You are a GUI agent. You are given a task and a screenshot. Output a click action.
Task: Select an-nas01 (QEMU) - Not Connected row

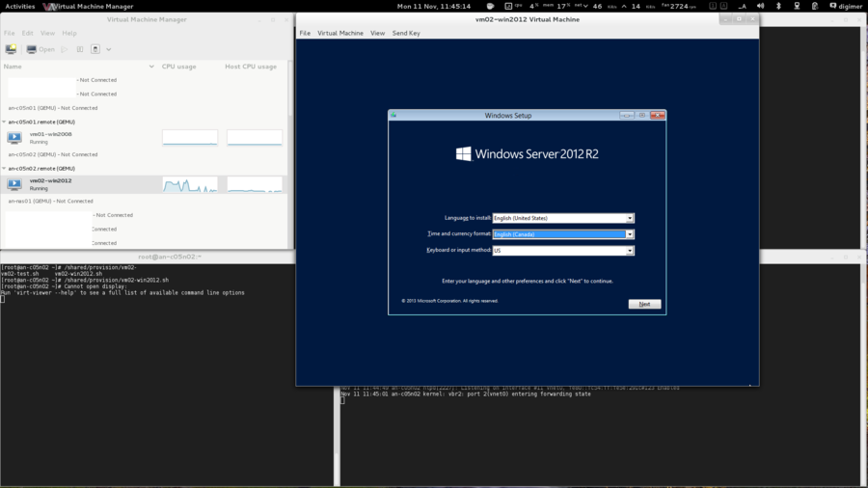[x=50, y=201]
